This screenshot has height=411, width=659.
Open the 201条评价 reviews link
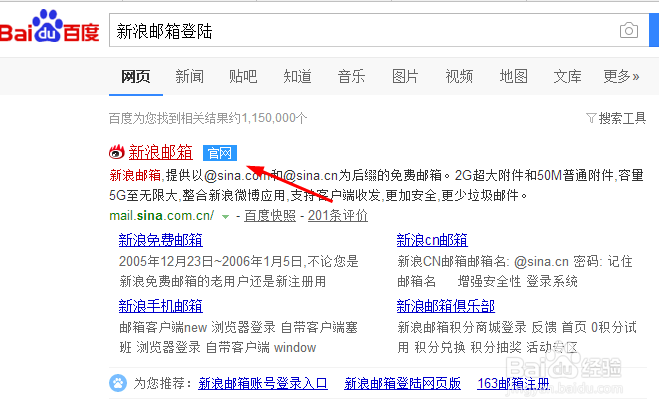338,216
